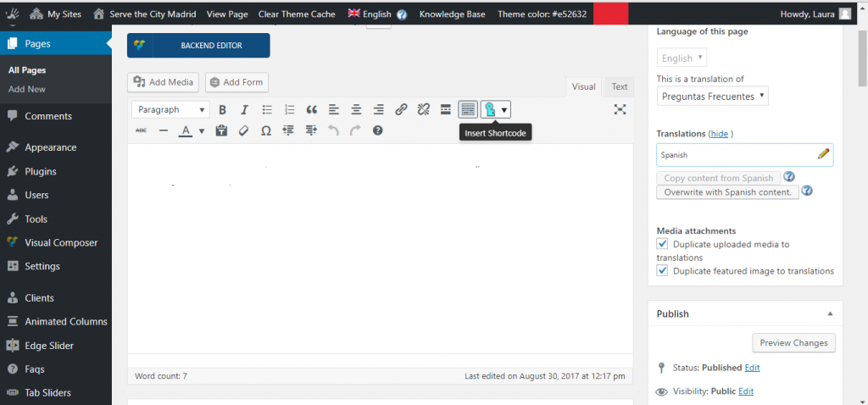Screen dimensions: 868x405
Task: Uncheck Duplicate featured image to translations
Action: (x=663, y=271)
